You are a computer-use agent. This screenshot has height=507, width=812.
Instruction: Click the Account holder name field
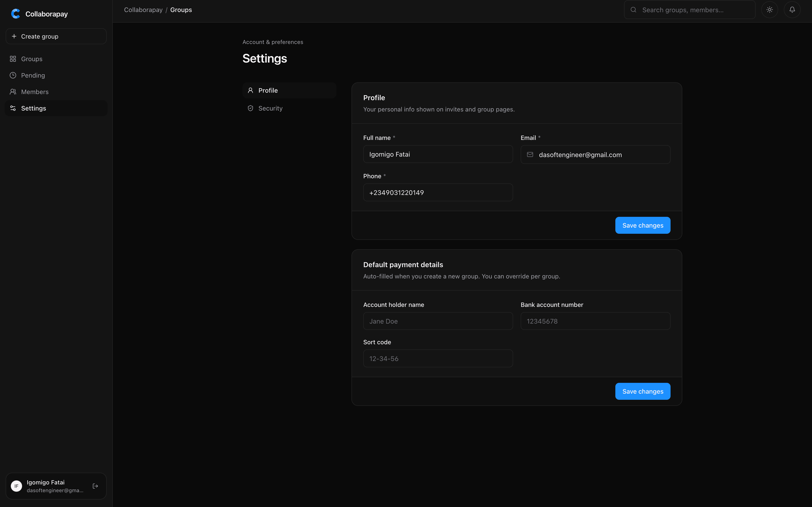click(438, 321)
